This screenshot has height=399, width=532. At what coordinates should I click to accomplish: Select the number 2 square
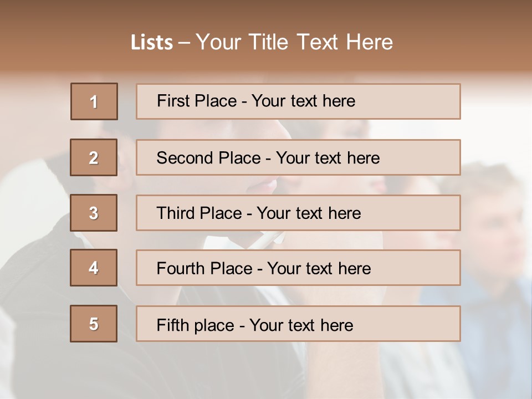[x=94, y=157]
